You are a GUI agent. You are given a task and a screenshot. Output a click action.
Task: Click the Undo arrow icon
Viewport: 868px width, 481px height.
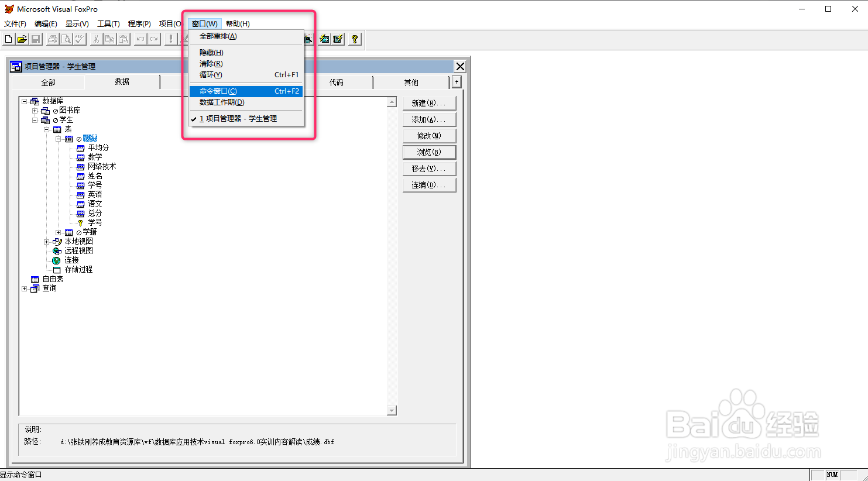coord(140,39)
